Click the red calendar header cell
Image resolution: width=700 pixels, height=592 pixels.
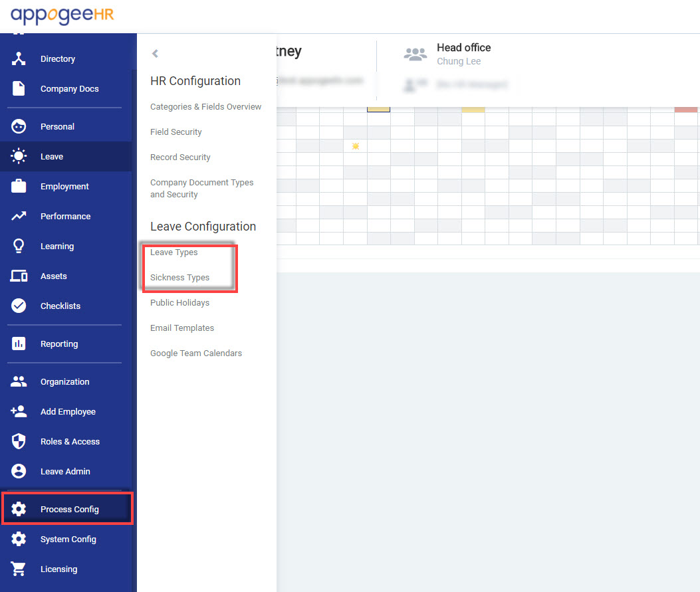686,110
